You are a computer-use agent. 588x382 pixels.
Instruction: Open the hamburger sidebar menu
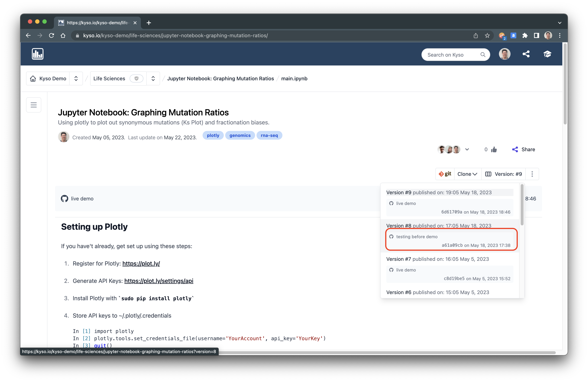click(34, 105)
